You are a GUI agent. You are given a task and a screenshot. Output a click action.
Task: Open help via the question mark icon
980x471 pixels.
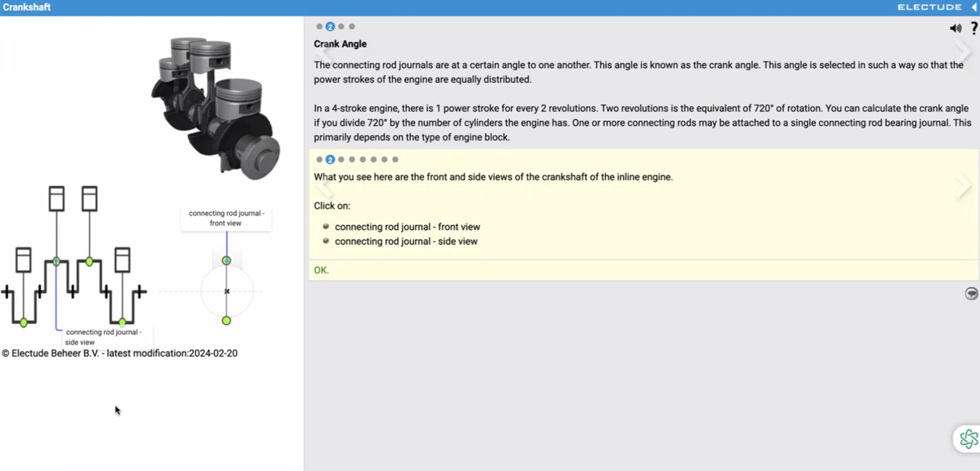[x=973, y=29]
